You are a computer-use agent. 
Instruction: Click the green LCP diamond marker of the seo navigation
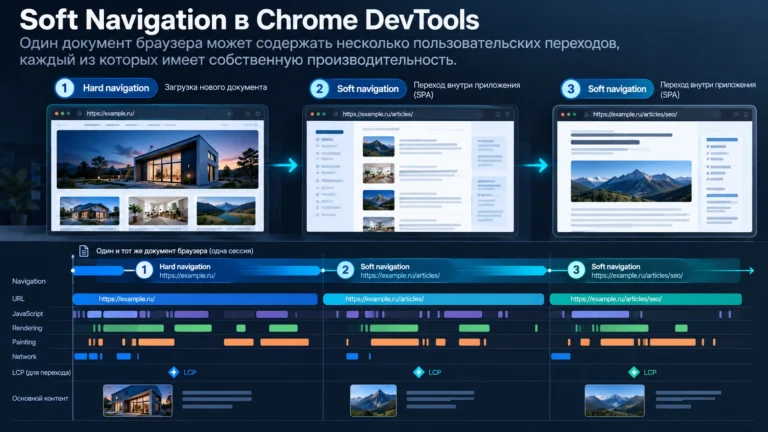pos(634,372)
